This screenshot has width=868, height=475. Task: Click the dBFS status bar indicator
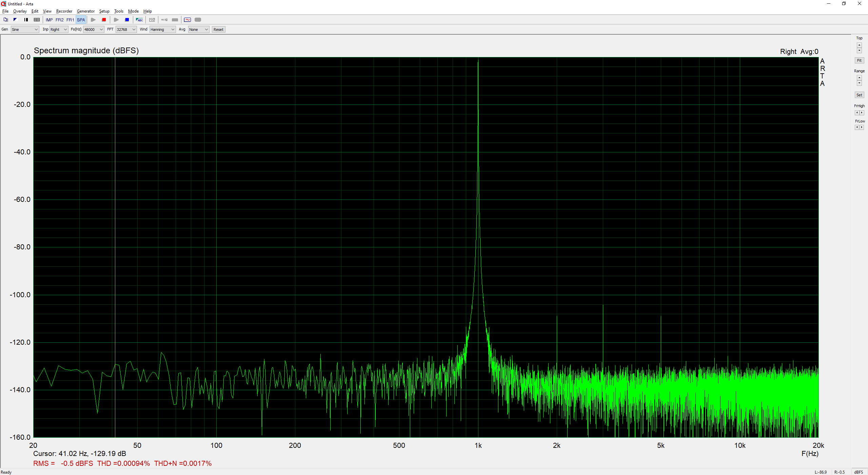[x=859, y=472]
